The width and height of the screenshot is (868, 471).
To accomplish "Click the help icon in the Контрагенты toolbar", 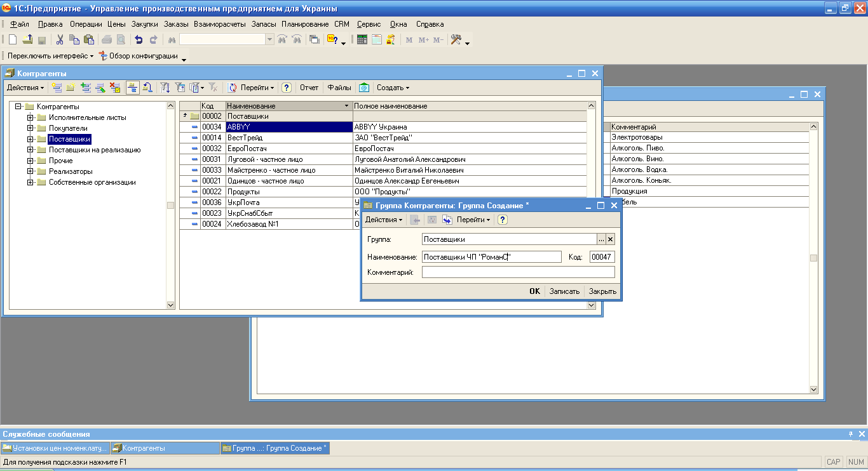I will (x=287, y=88).
